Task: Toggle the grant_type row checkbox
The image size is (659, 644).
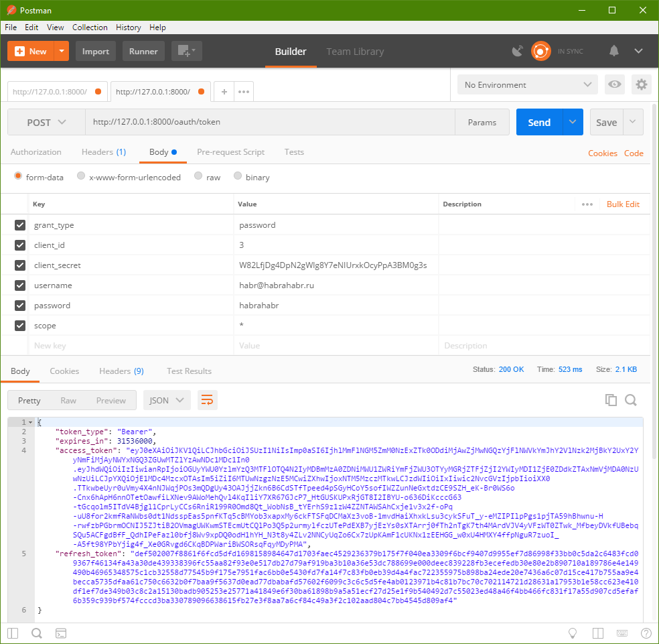Action: pos(19,225)
